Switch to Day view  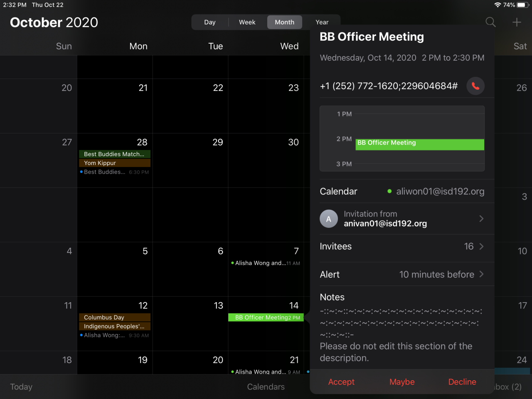tap(210, 22)
